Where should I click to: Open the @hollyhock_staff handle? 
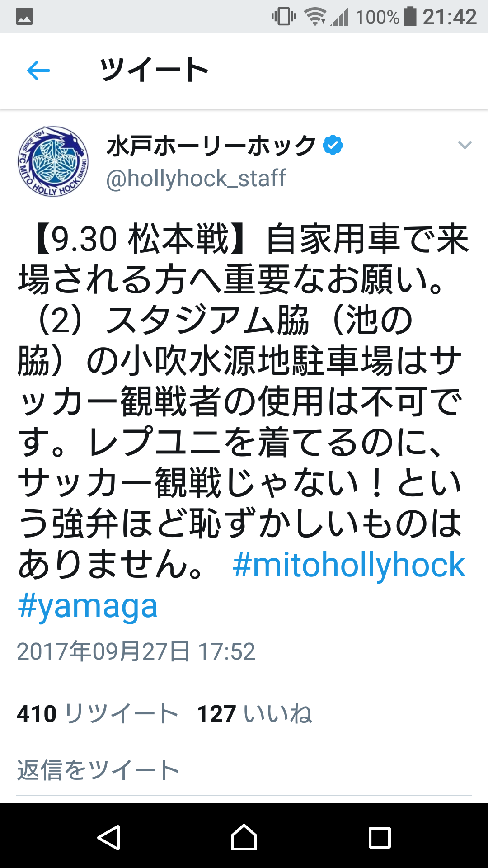[196, 178]
